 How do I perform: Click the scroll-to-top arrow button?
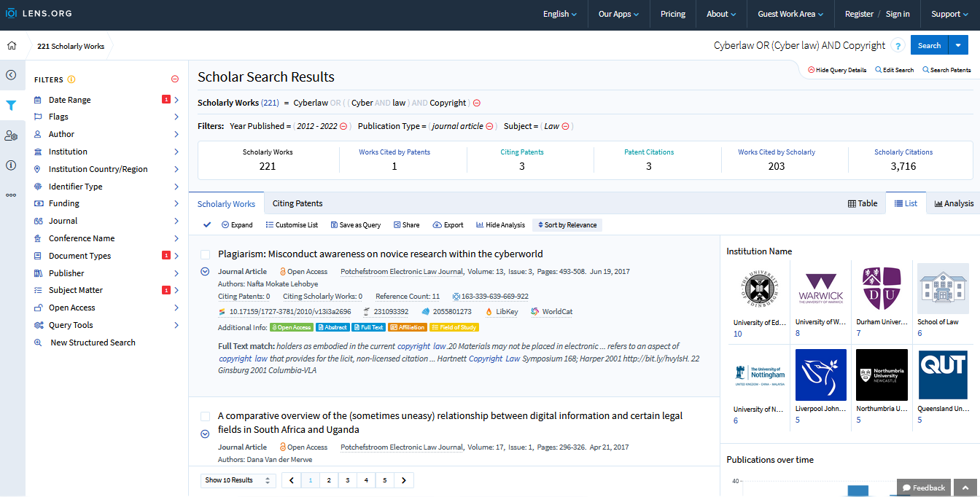click(965, 488)
